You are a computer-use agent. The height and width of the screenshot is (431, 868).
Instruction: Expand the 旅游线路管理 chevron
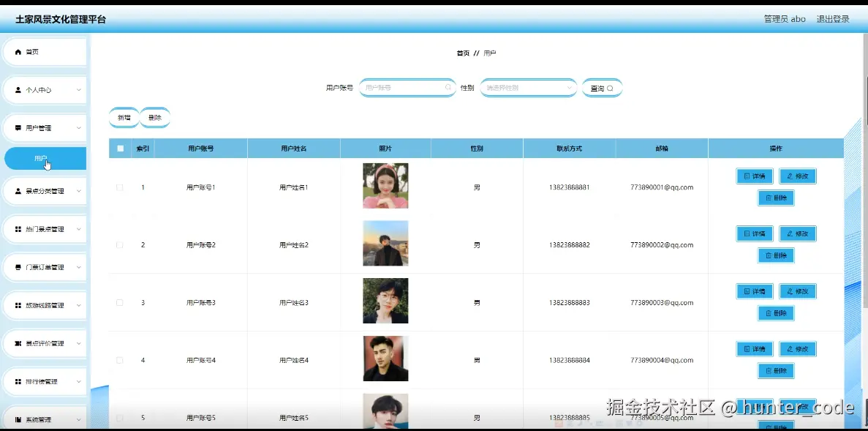click(78, 306)
